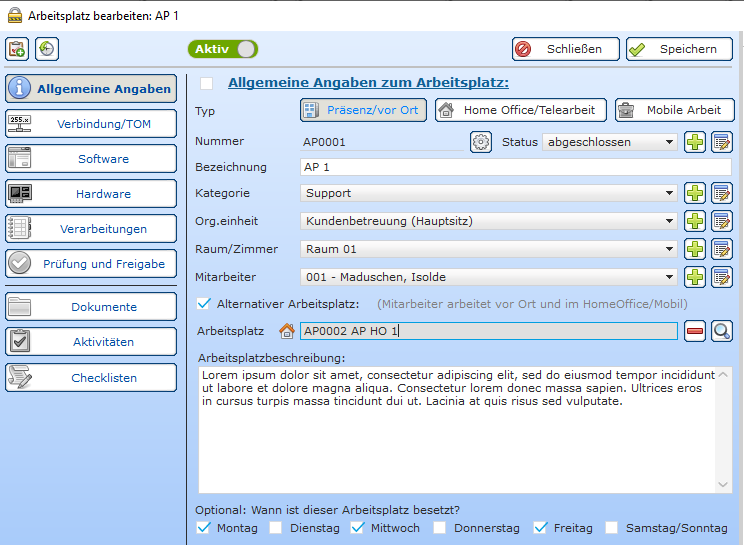744x545 pixels.
Task: Open the Allgemeine Angaben section
Action: click(x=91, y=89)
